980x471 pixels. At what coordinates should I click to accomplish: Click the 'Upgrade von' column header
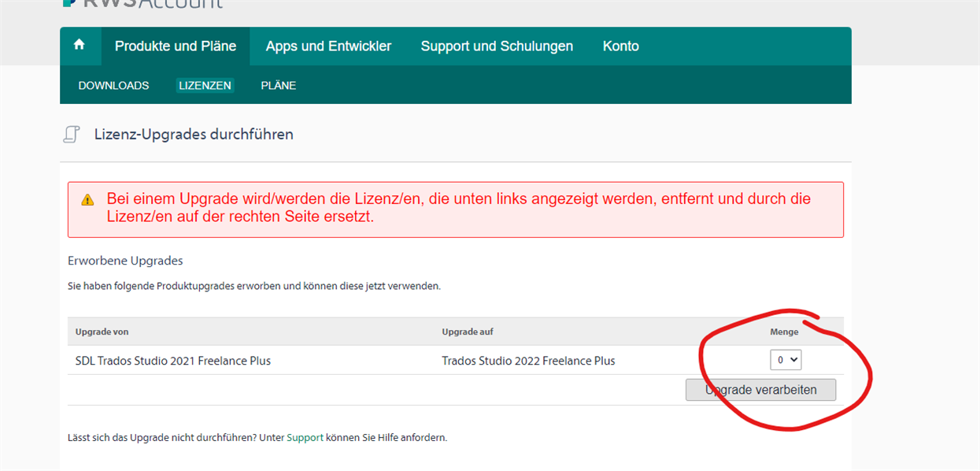[x=102, y=332]
